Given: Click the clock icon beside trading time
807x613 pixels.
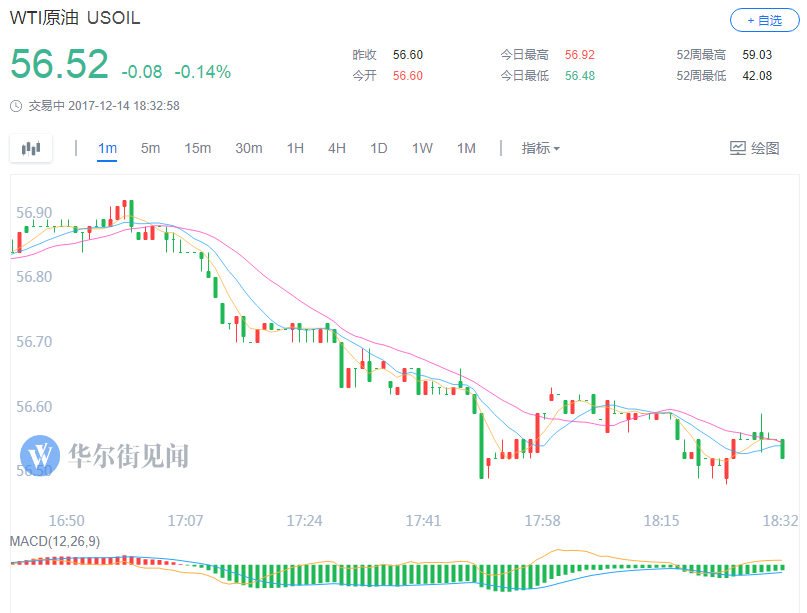Looking at the screenshot, I should click(16, 106).
